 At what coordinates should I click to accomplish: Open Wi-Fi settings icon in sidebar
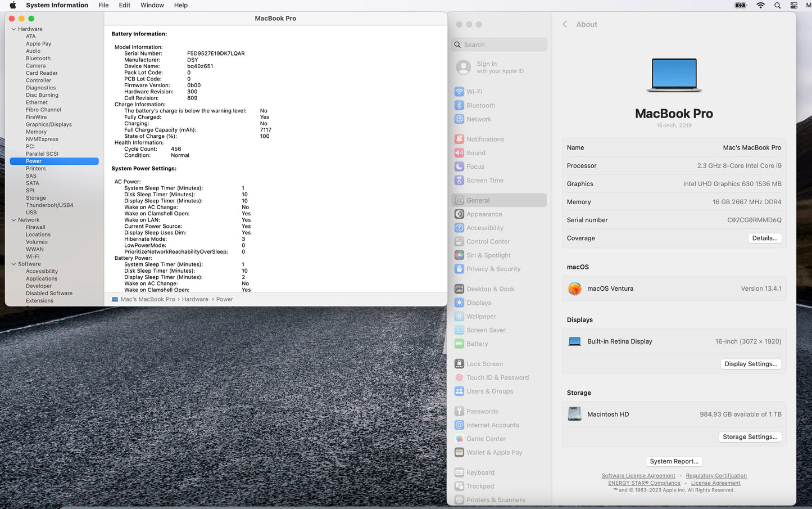459,92
